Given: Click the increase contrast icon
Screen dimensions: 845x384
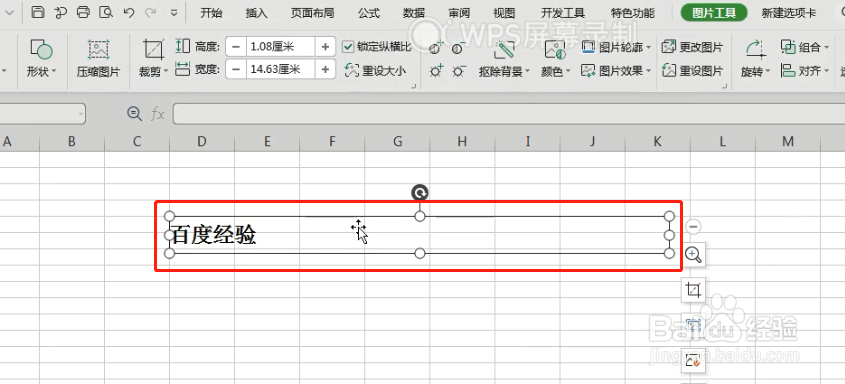Looking at the screenshot, I should point(437,48).
